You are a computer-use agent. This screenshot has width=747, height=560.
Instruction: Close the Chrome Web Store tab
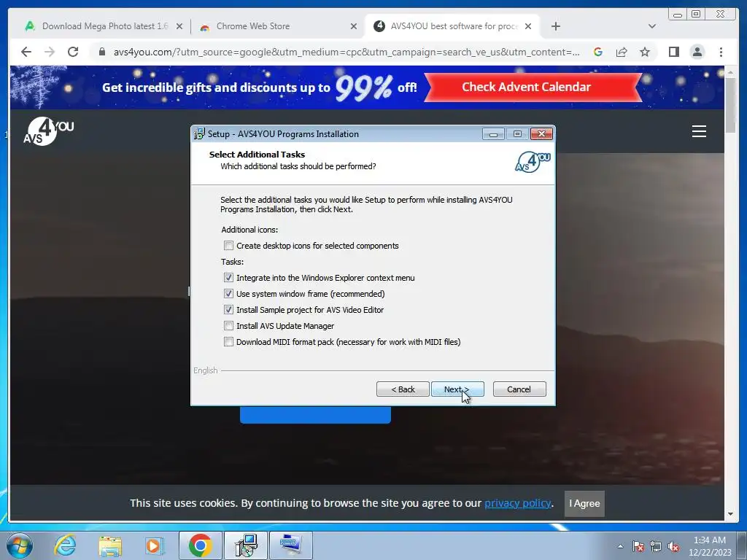[x=354, y=27]
